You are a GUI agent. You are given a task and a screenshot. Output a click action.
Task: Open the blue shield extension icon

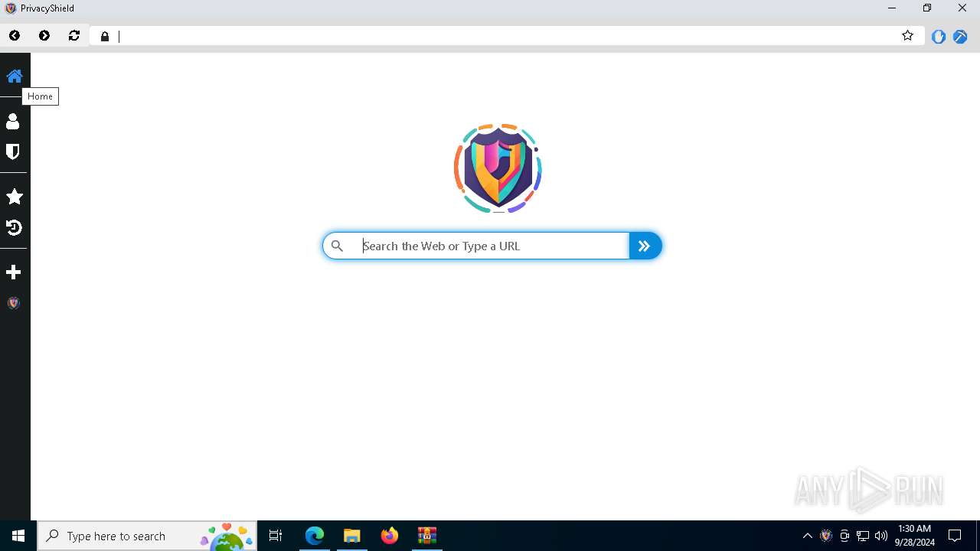939,36
